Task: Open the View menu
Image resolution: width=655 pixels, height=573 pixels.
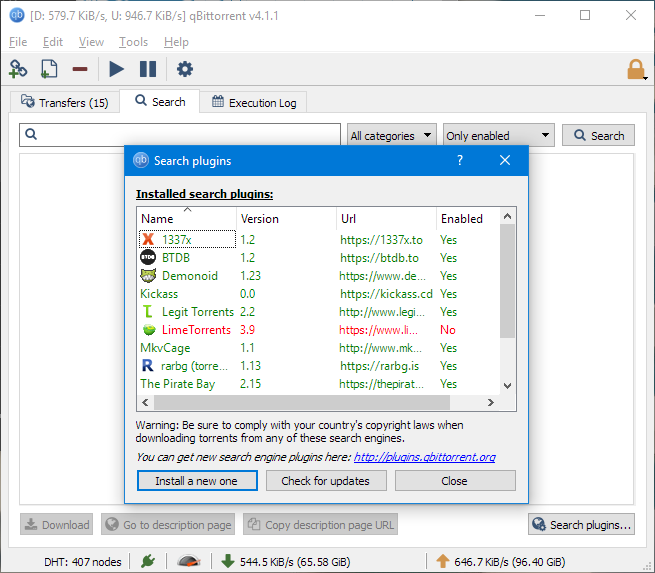Action: pyautogui.click(x=91, y=42)
